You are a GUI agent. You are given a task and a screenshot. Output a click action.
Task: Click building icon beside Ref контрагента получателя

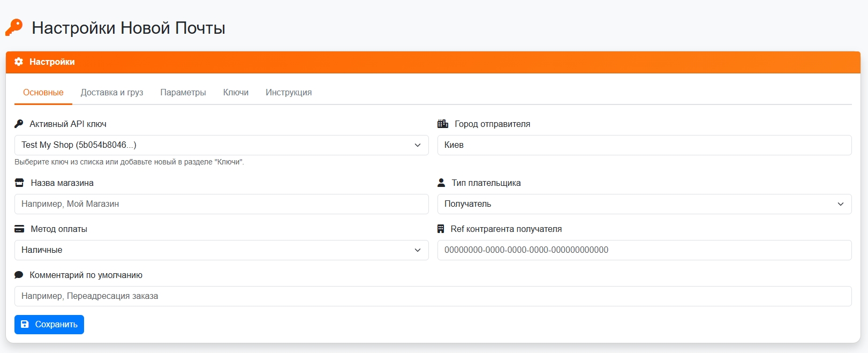tap(441, 229)
